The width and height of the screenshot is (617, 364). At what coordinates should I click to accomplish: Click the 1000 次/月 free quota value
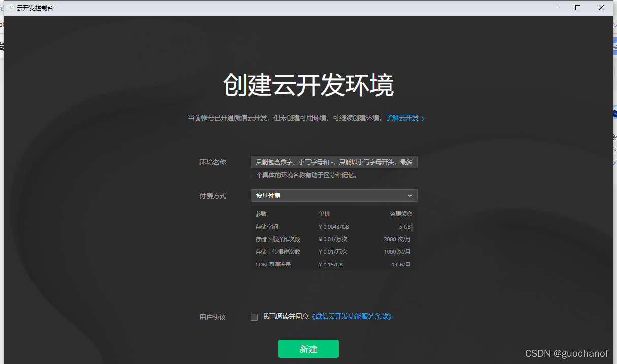coord(397,252)
